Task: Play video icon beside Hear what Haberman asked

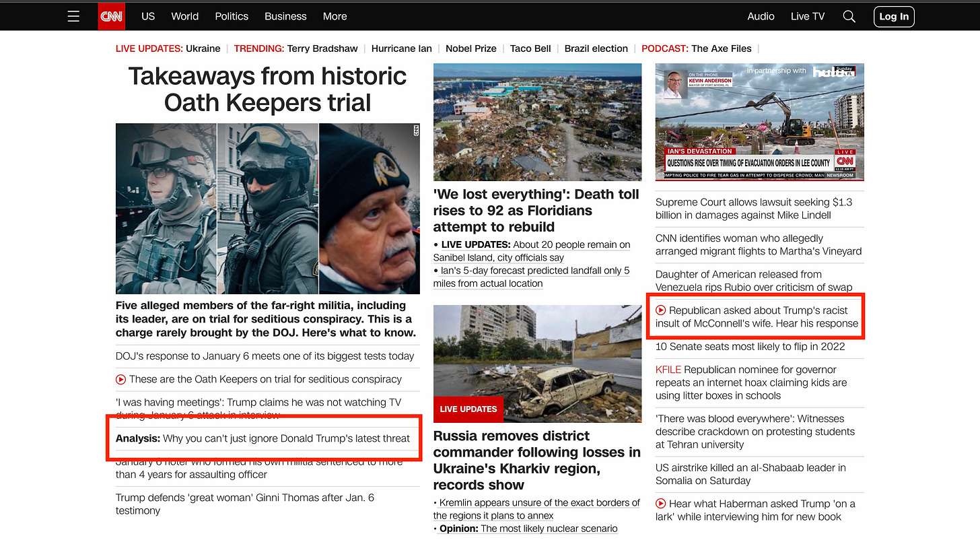Action: (660, 504)
